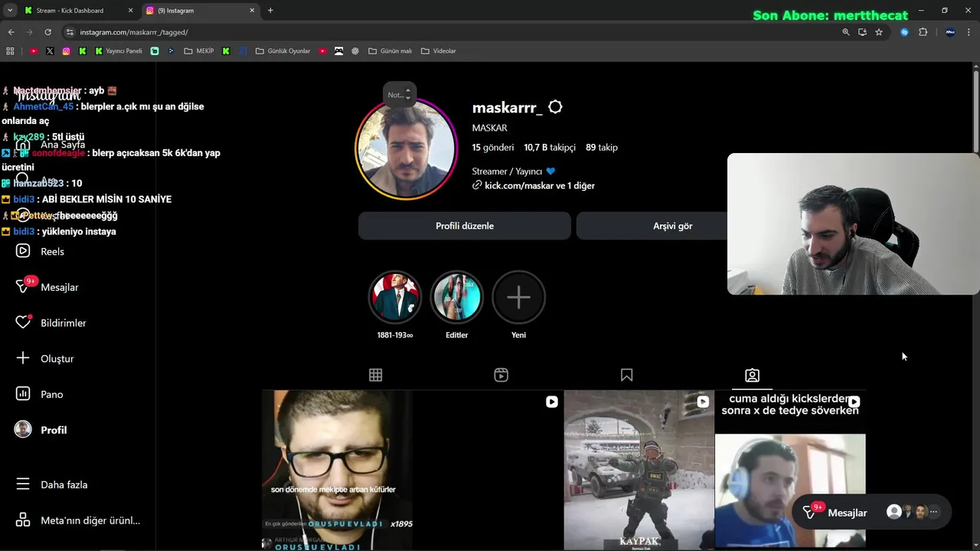Click the 15 gönderi post count
The image size is (980, 551).
point(493,148)
